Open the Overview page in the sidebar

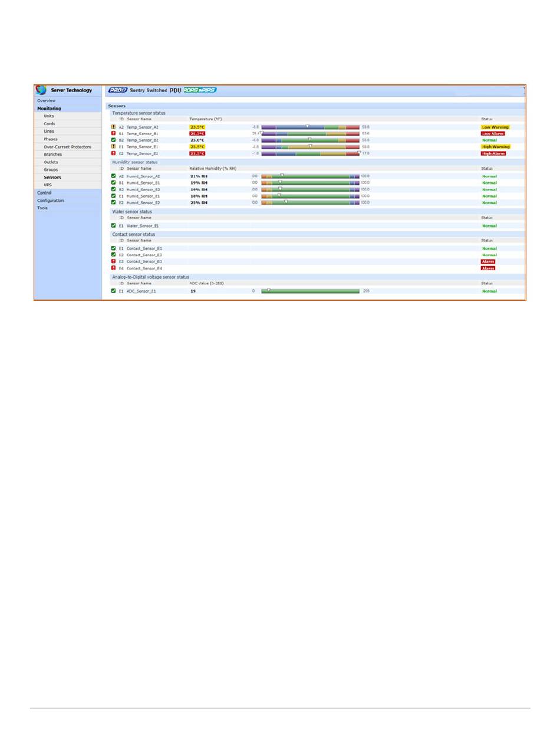(x=47, y=101)
